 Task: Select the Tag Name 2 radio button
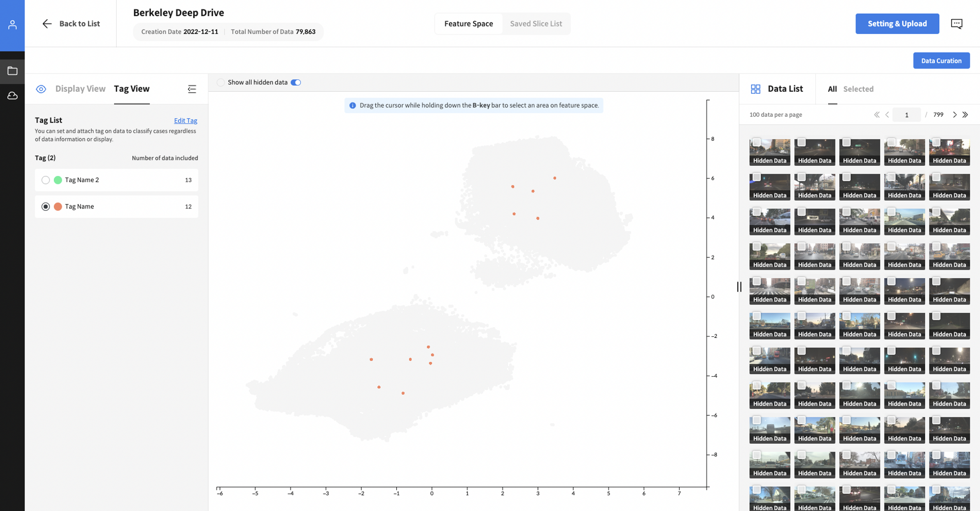(x=46, y=180)
